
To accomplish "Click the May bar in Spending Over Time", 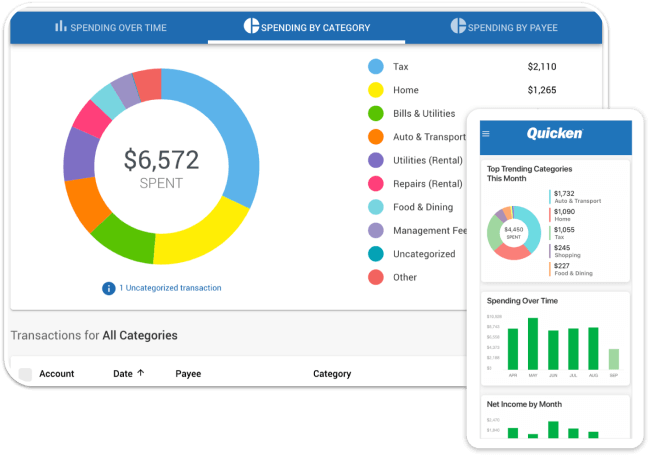I will point(533,344).
